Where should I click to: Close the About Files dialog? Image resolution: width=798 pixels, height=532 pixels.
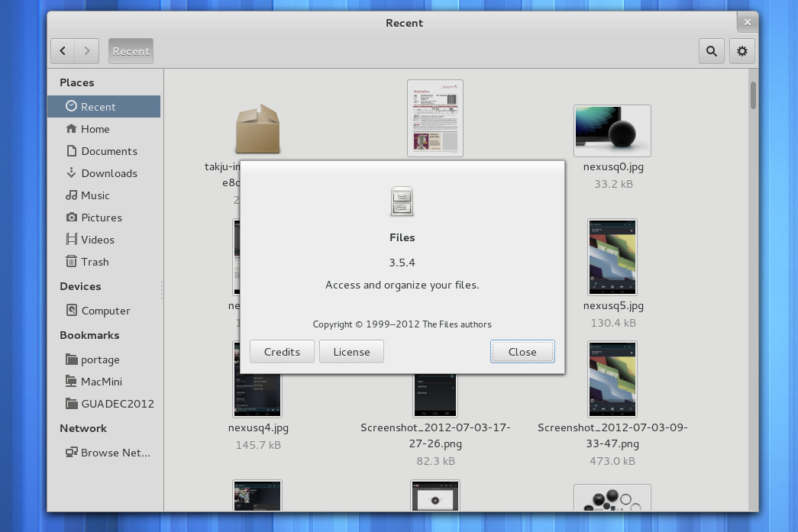click(522, 352)
